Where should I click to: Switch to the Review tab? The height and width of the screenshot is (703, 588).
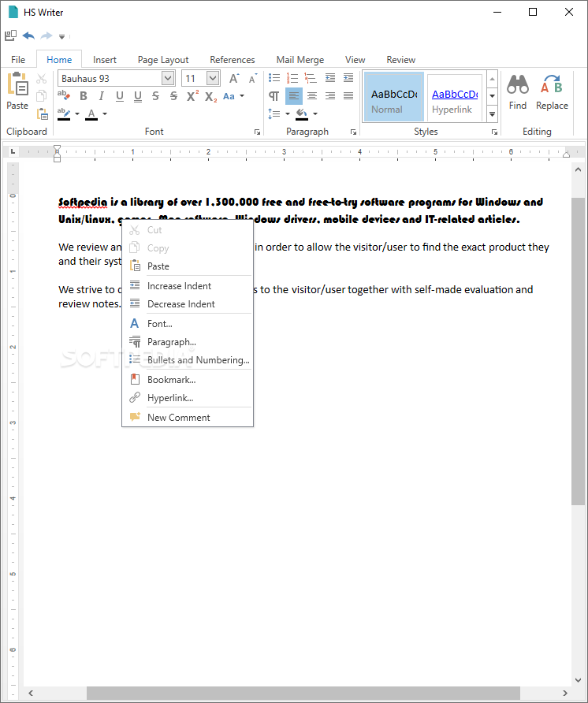pos(401,60)
